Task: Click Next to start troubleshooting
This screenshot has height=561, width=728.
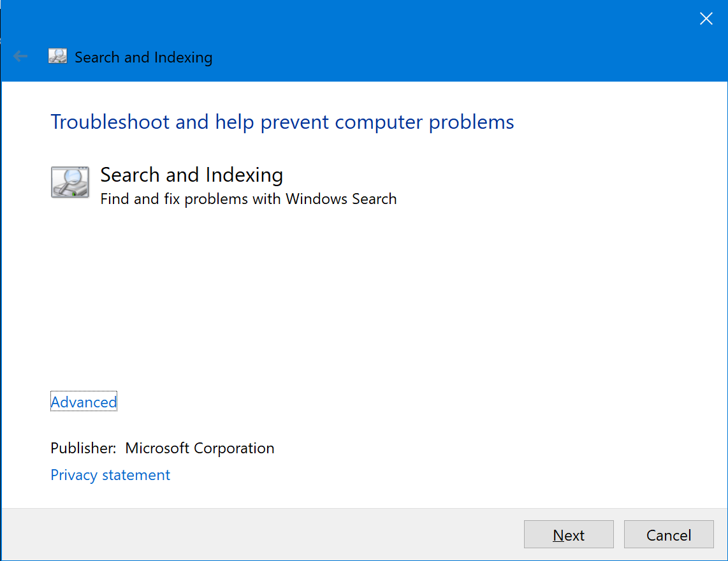Action: (568, 534)
